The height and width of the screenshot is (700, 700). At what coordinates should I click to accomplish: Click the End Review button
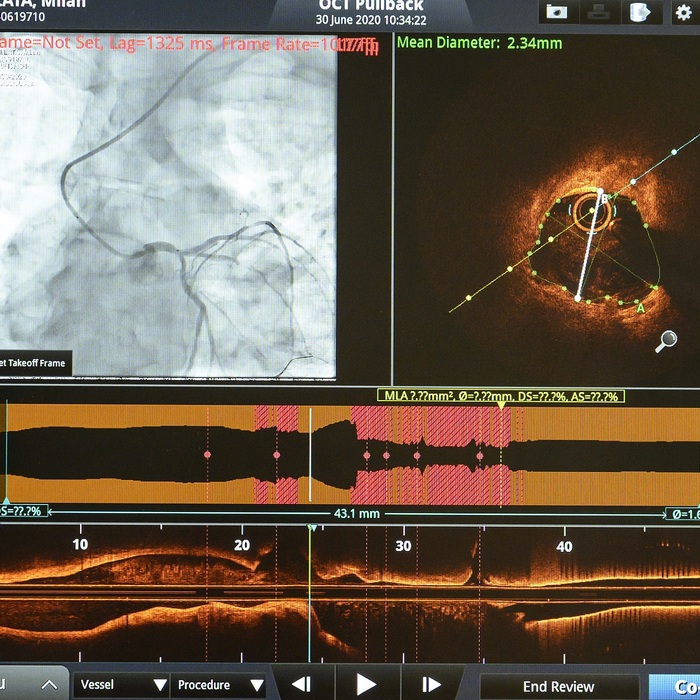click(x=558, y=686)
